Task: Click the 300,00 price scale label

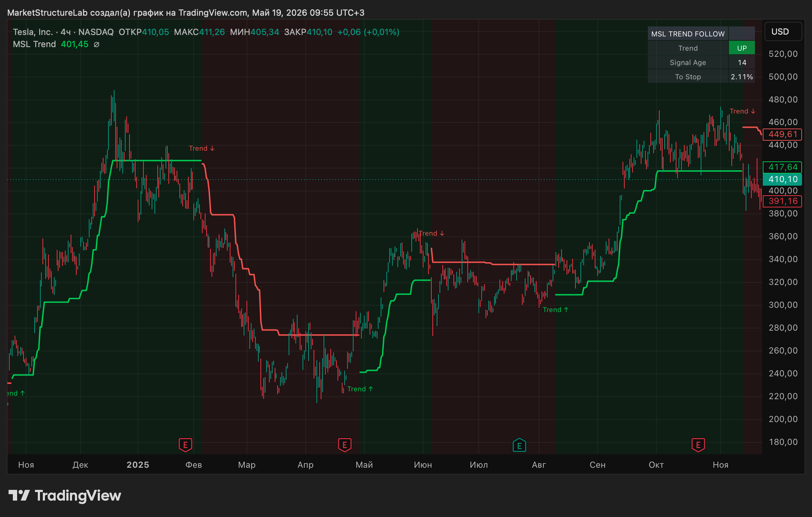Action: point(783,305)
